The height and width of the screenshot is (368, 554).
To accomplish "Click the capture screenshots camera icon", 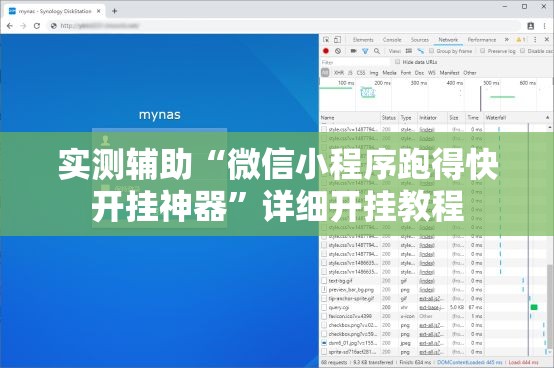I will click(x=353, y=51).
